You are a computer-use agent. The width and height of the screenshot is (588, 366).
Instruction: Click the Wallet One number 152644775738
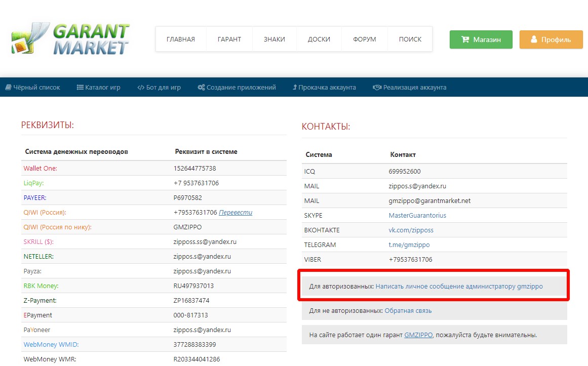194,169
